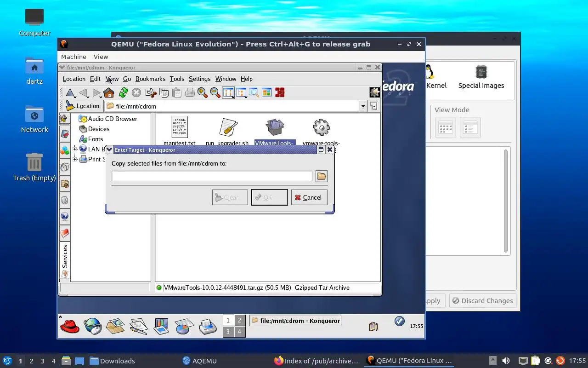Go Back in the Konqueror toolbar
The image size is (588, 368).
(x=83, y=93)
